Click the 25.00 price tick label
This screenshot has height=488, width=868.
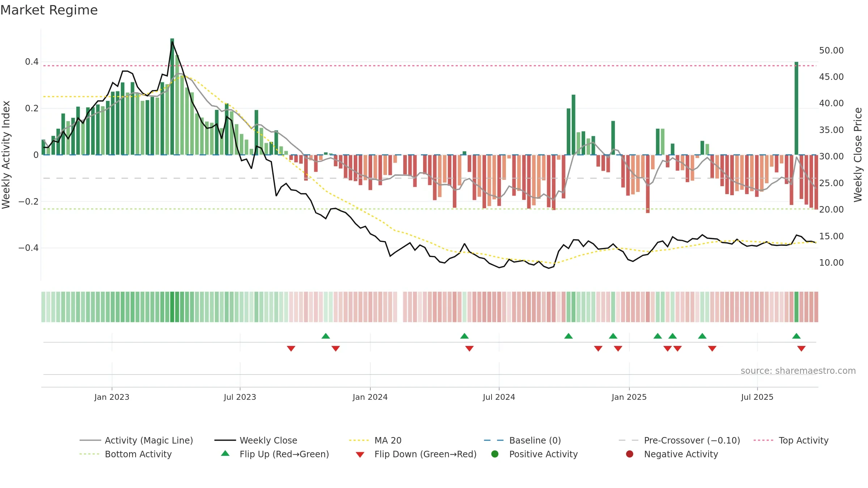pos(831,183)
